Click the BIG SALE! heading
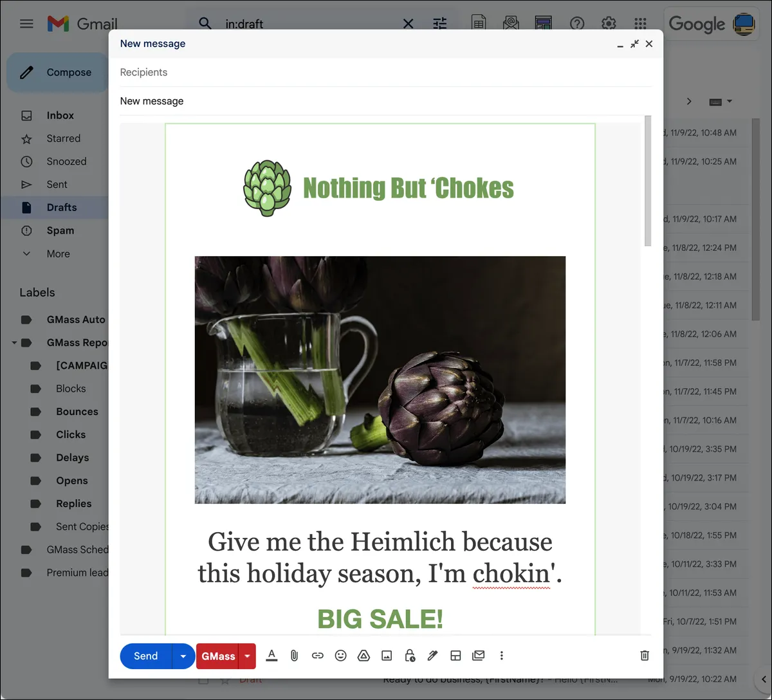Viewport: 772px width, 700px height. [380, 619]
